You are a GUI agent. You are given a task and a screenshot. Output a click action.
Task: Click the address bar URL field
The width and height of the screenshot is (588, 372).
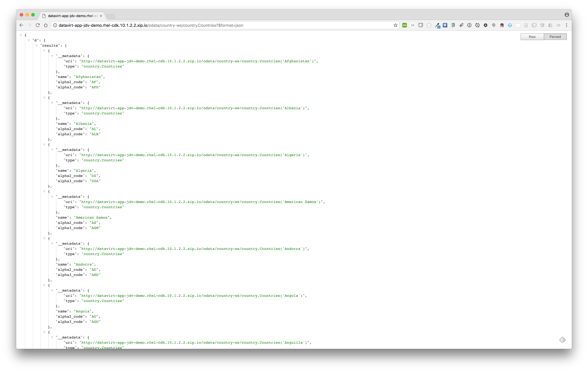click(220, 25)
